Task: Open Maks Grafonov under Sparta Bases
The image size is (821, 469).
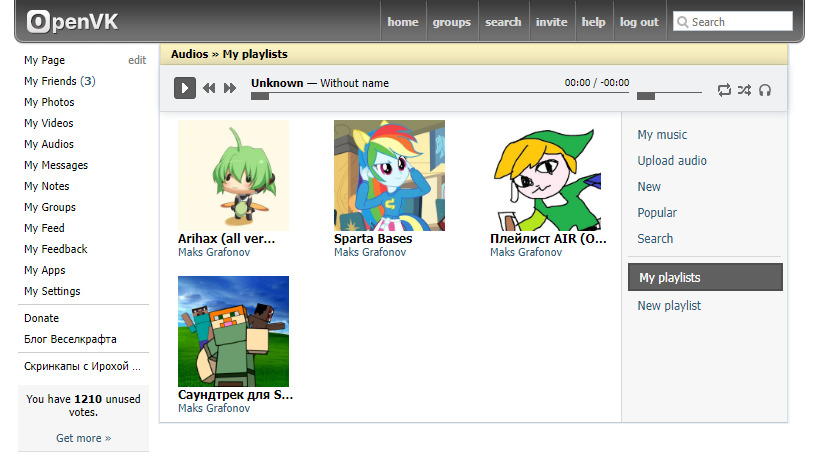Action: click(370, 252)
